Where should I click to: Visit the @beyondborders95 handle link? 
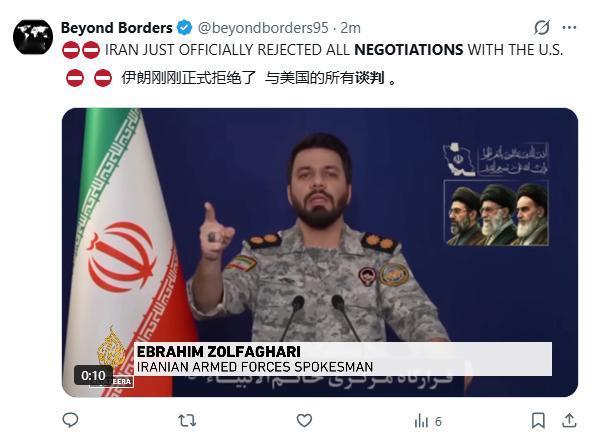click(263, 28)
